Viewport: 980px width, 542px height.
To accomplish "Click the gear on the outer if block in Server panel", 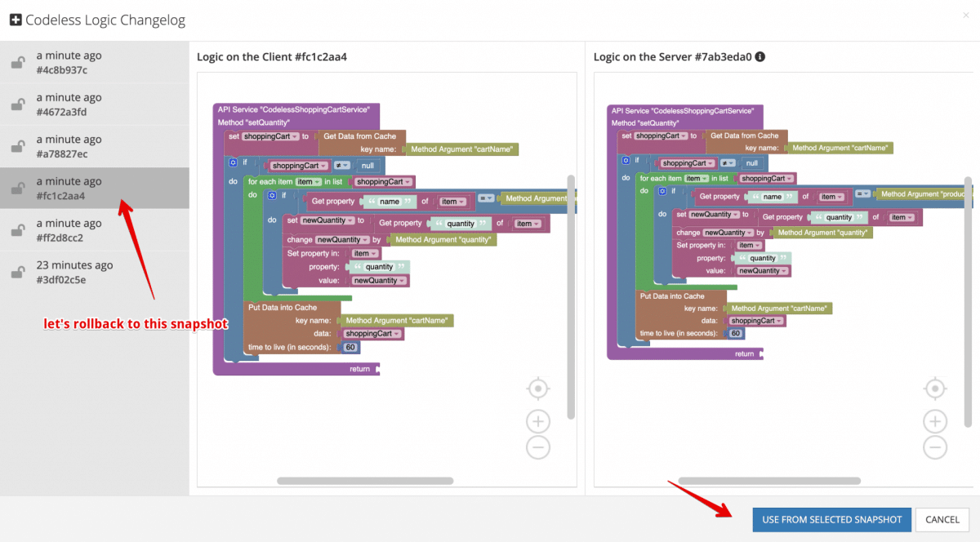I will click(x=626, y=161).
